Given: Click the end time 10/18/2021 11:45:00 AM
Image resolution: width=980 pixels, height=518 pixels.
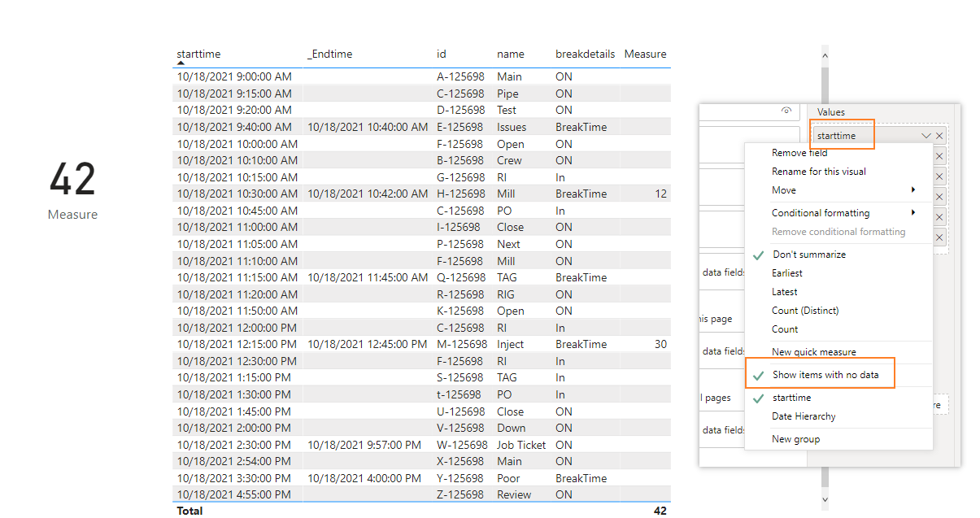Looking at the screenshot, I should (x=367, y=277).
